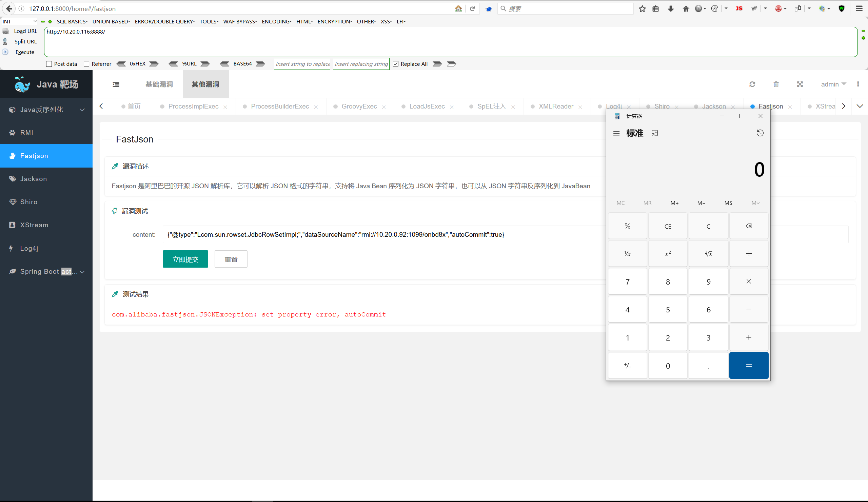Screen dimensions: 868x502
Task: Click the sidebar collapse icon
Action: coord(116,84)
